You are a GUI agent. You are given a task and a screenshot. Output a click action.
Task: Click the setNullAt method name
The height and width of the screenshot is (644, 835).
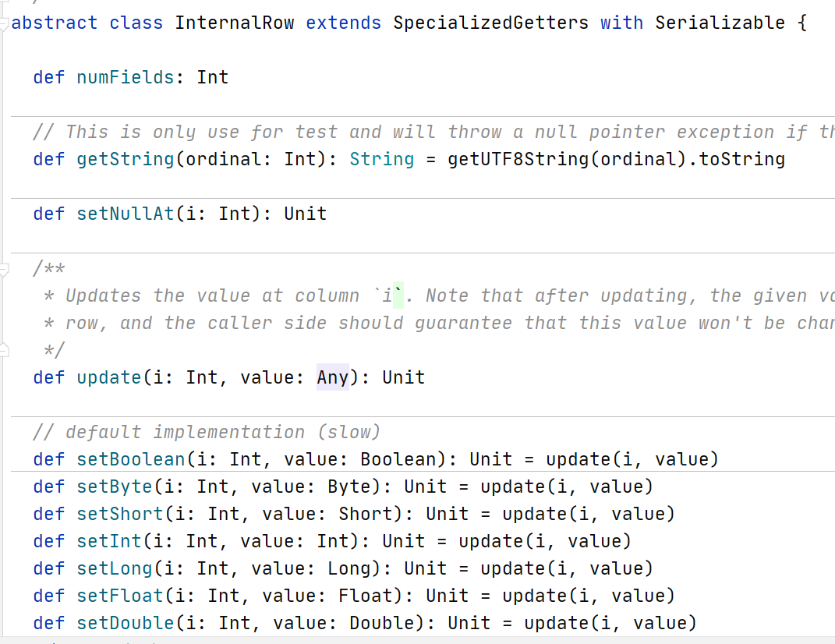tap(126, 214)
